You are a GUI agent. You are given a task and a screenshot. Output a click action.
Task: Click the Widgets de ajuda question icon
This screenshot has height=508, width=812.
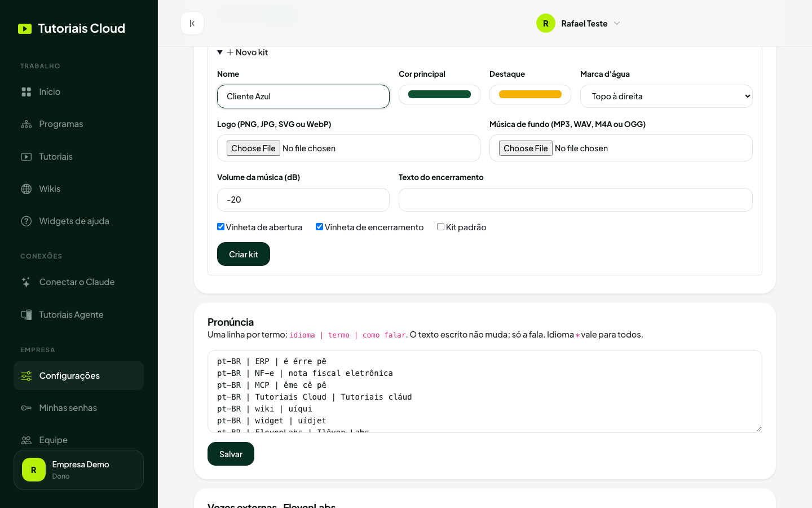point(27,221)
